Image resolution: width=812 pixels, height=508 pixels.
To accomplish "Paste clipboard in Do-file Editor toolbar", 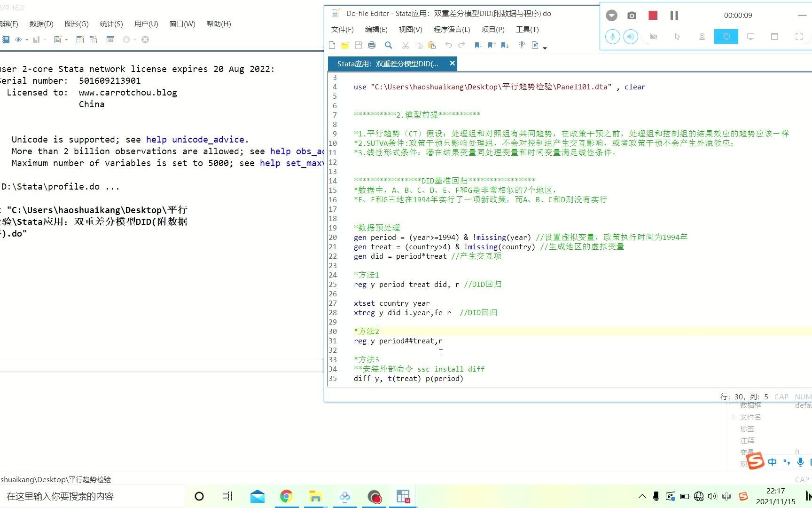I will 432,45.
